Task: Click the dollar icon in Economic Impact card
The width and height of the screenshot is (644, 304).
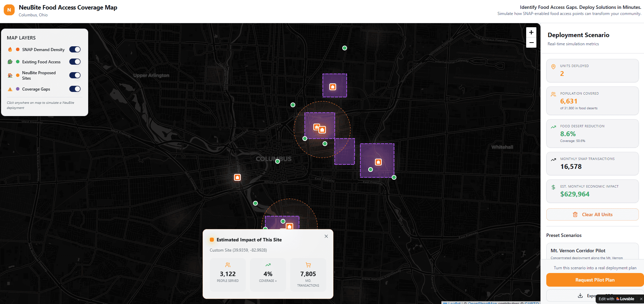Action: point(553,187)
